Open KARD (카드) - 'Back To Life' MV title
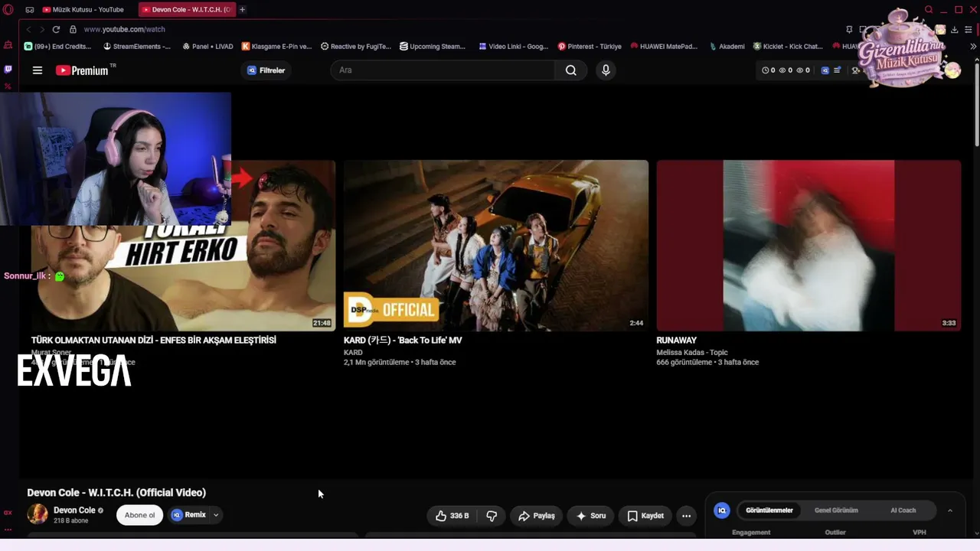The width and height of the screenshot is (980, 551). (403, 340)
